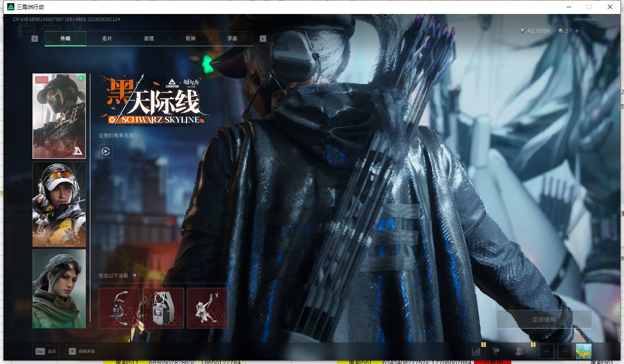Open the 表情 emote tab

(x=149, y=39)
